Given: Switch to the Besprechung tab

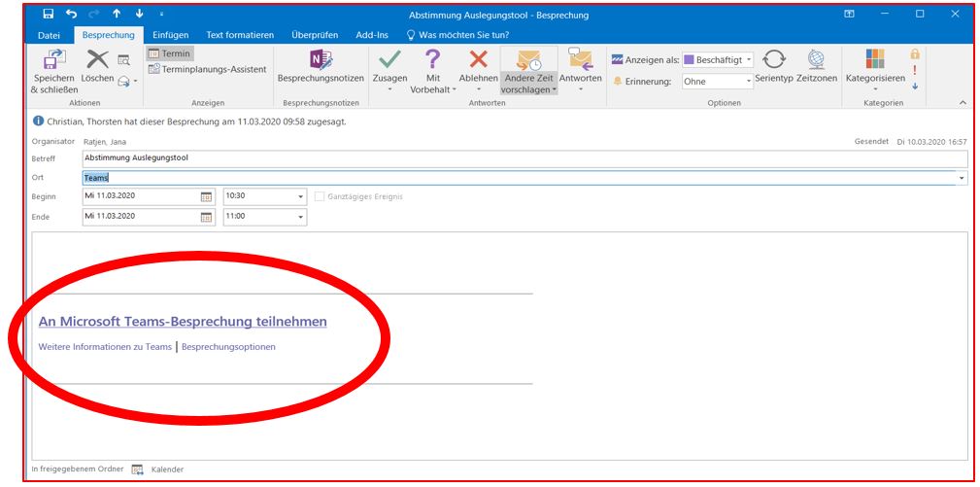Looking at the screenshot, I should pos(108,35).
